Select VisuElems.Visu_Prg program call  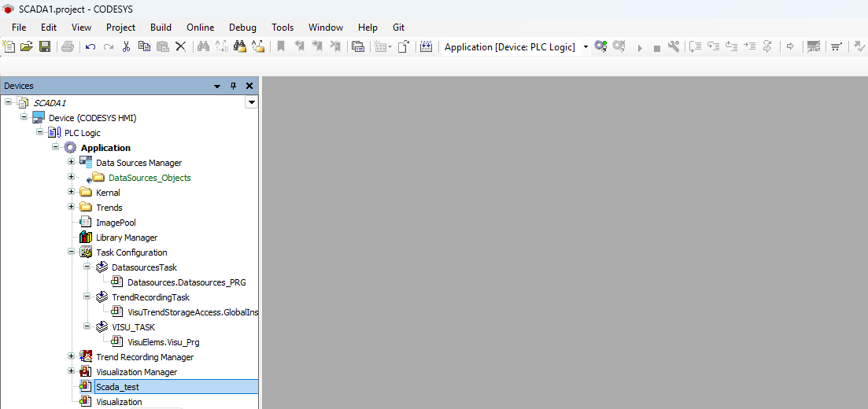click(x=164, y=342)
